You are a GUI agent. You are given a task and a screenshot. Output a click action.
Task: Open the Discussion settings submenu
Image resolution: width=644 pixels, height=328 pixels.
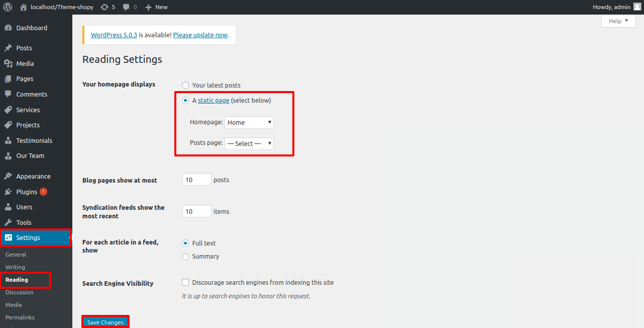(19, 292)
